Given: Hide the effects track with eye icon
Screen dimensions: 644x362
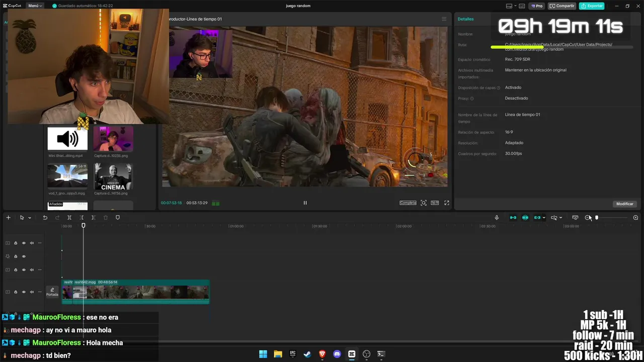Looking at the screenshot, I should [24, 256].
